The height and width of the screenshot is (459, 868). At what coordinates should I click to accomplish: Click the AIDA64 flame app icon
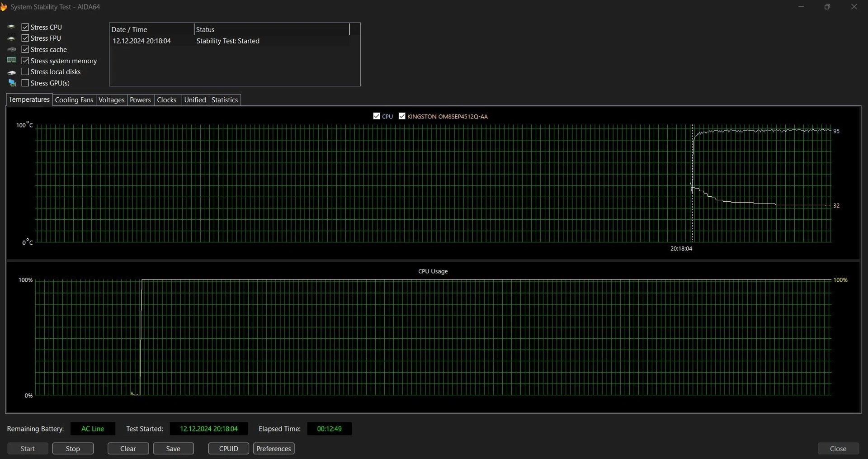[3, 7]
